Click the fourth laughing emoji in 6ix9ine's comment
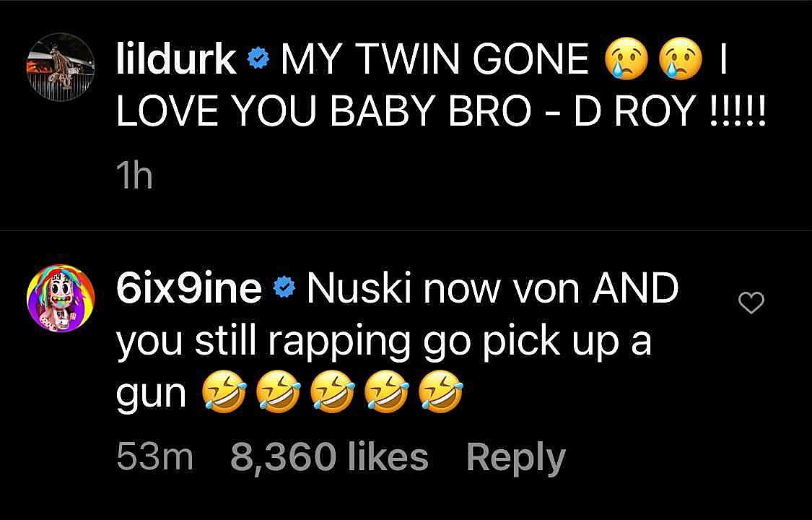Screen dimensions: 812x520 point(386,392)
